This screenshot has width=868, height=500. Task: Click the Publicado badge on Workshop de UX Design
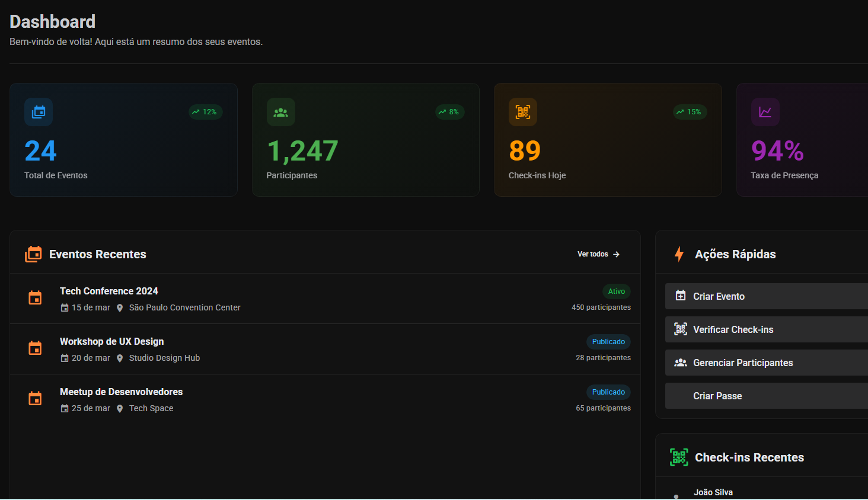coord(608,342)
